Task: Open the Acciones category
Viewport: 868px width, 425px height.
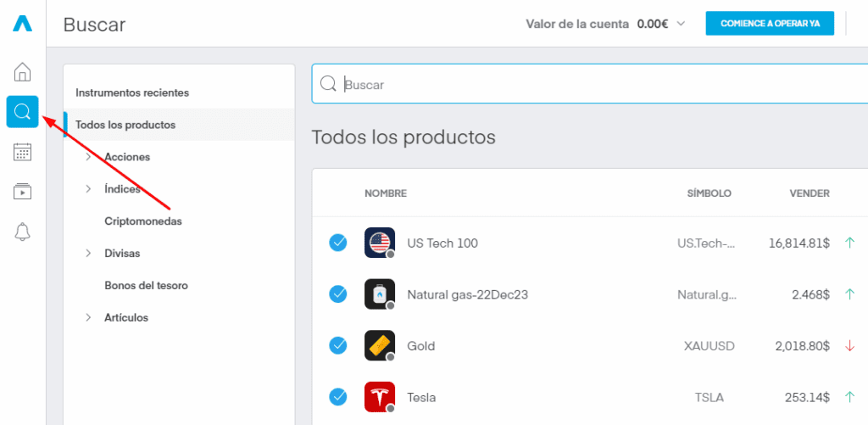Action: [x=127, y=157]
